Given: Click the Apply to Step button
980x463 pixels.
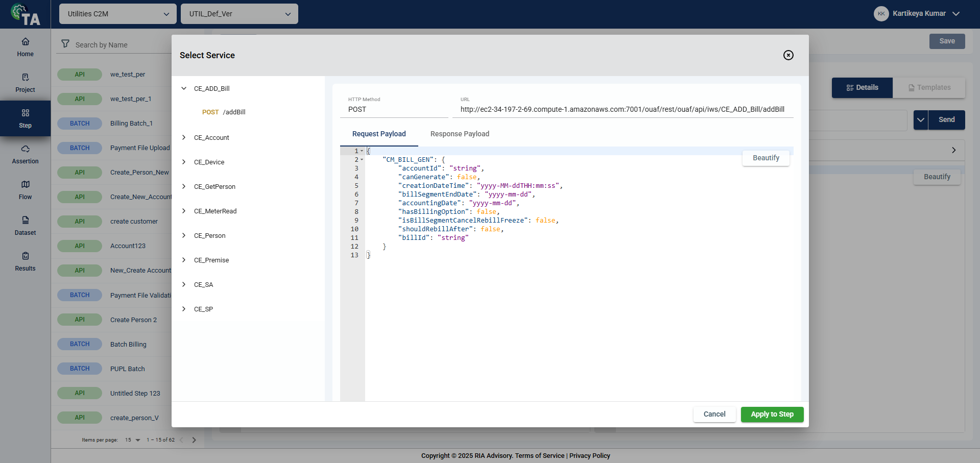Looking at the screenshot, I should pyautogui.click(x=772, y=414).
